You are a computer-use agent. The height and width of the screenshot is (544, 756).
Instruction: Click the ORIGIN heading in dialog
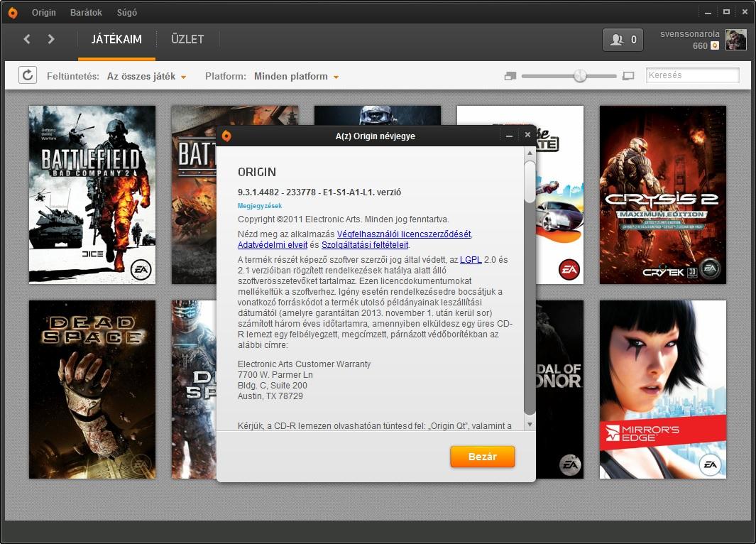(x=257, y=172)
